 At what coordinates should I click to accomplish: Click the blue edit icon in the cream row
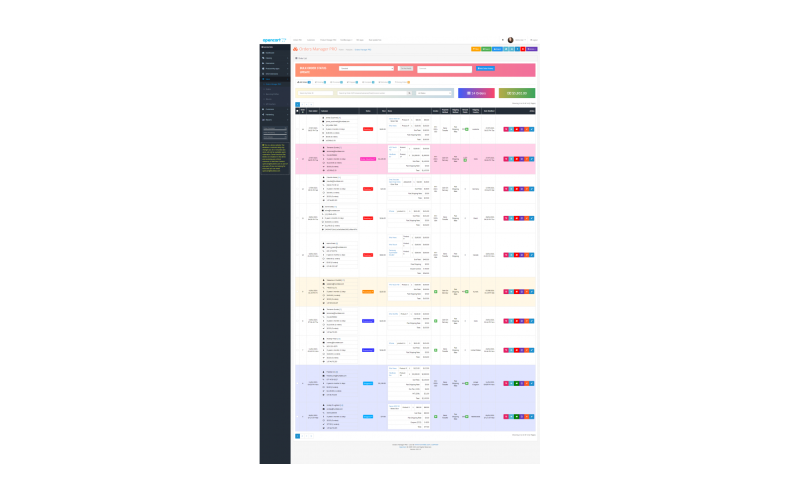point(532,291)
